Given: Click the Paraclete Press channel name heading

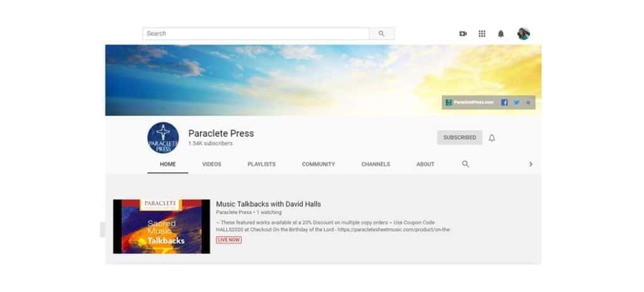Looking at the screenshot, I should coord(221,133).
